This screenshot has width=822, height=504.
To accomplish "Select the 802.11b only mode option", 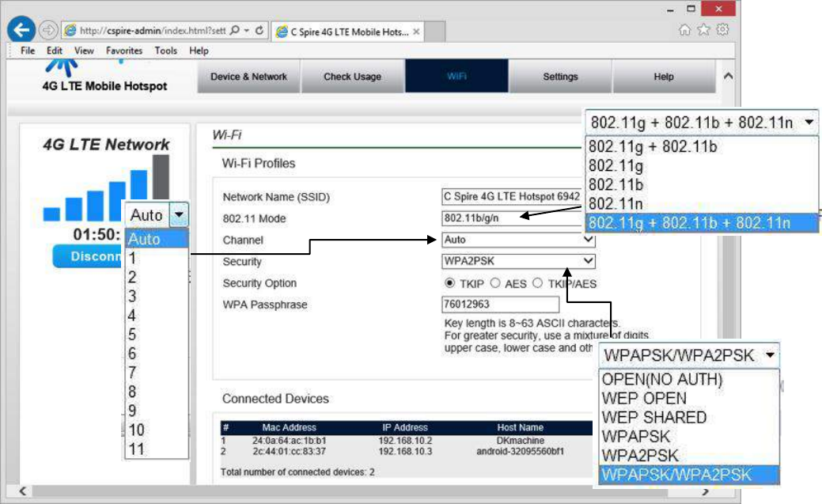I will pos(702,184).
